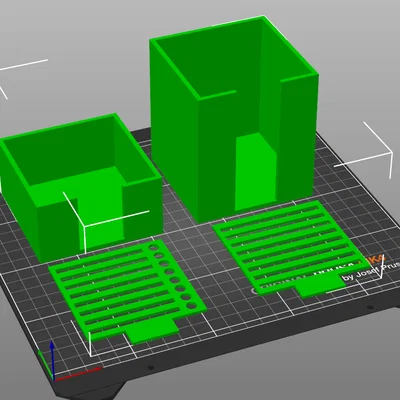Click the inner floor of the tall box
Screen dimensions: 400x400
[x=254, y=173]
